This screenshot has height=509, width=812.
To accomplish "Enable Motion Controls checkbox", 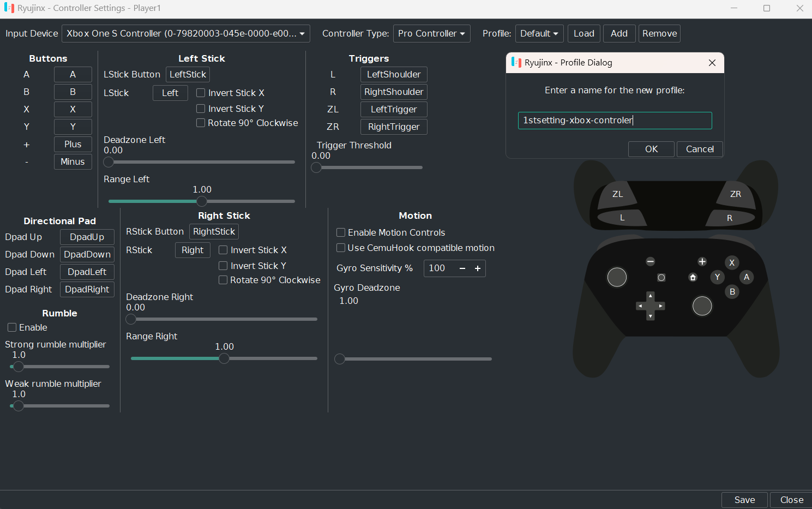I will coord(341,232).
